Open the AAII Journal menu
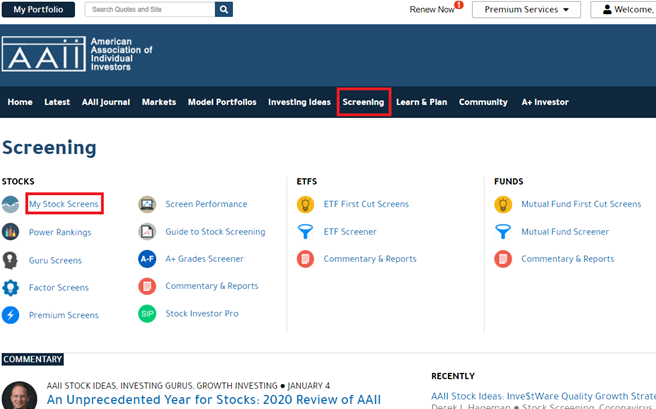 [x=106, y=102]
